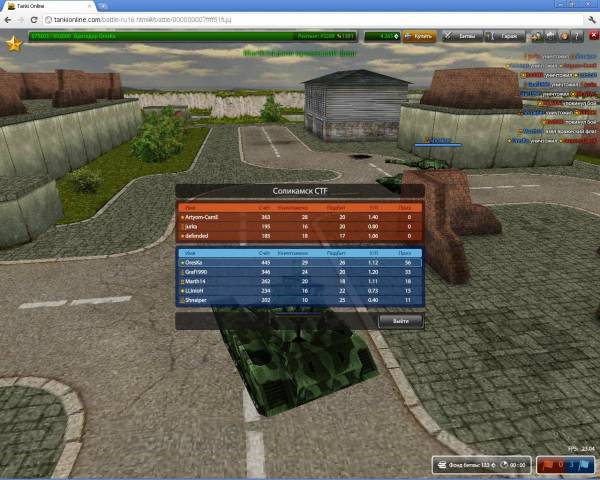Click OresKa's prize value 56

[408, 263]
